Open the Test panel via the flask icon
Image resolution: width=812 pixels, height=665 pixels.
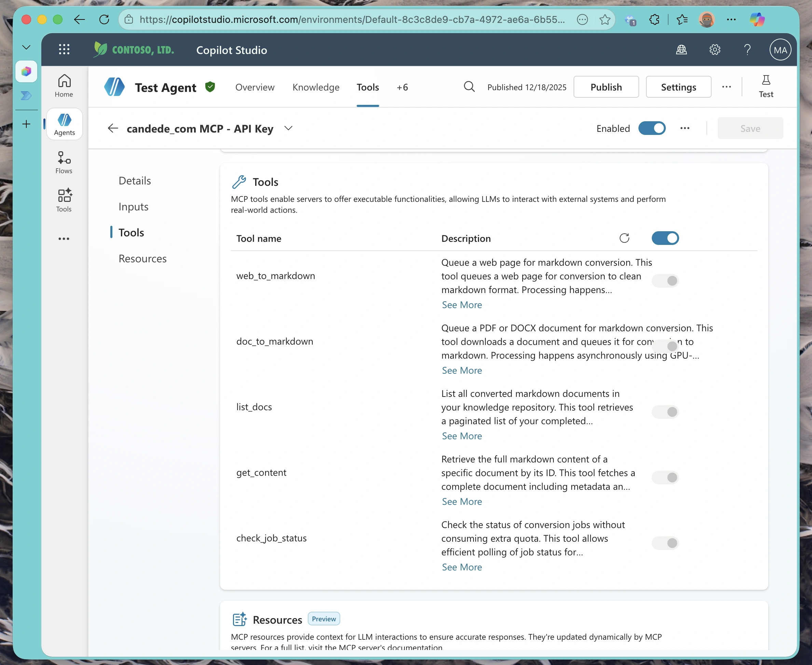coord(766,86)
